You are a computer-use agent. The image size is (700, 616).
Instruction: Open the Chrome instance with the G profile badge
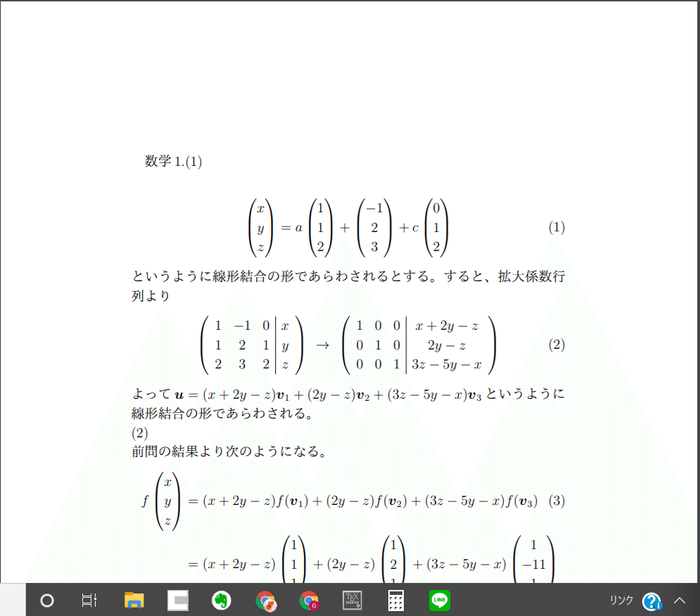click(309, 600)
